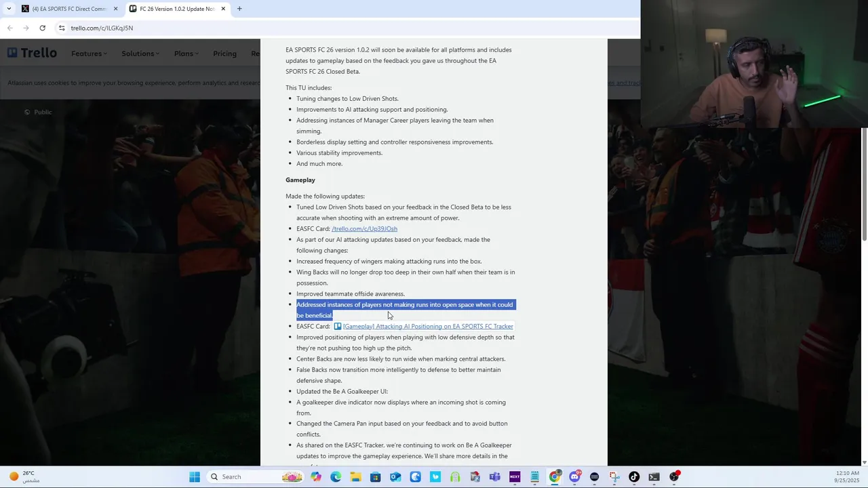Open Outlook from taskbar
Image resolution: width=868 pixels, height=488 pixels.
(x=395, y=476)
